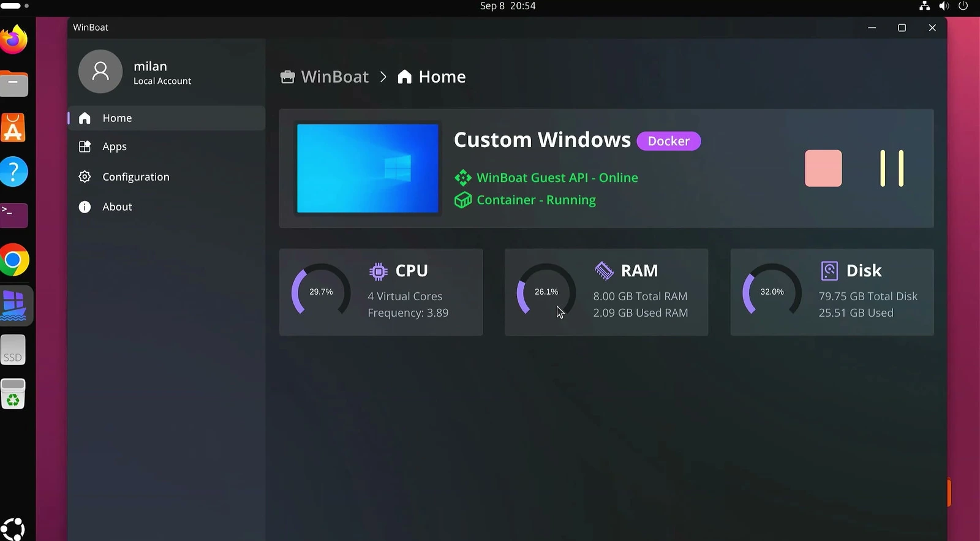Click the Home breadcrumb house icon
Viewport: 980px width, 541px height.
pos(404,77)
